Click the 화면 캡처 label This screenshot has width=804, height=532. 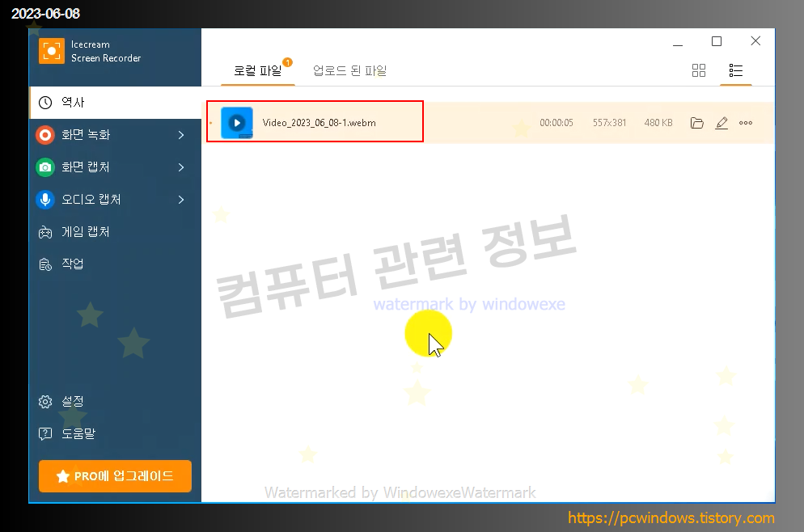point(86,167)
